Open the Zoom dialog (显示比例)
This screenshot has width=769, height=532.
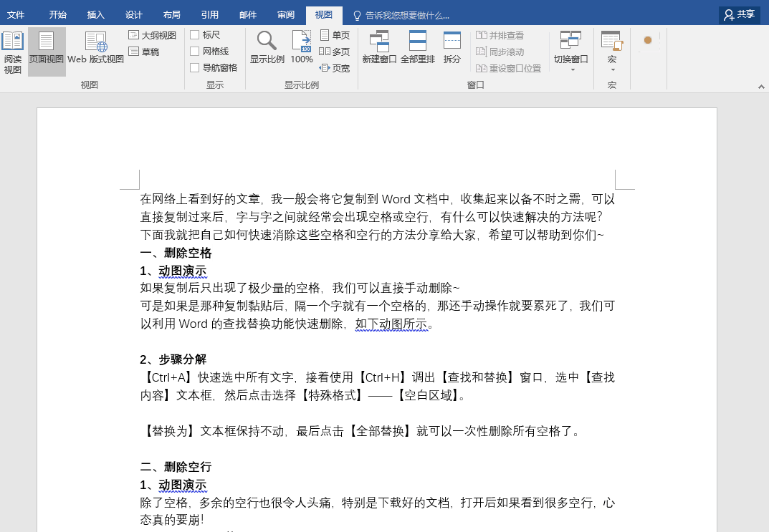[267, 48]
